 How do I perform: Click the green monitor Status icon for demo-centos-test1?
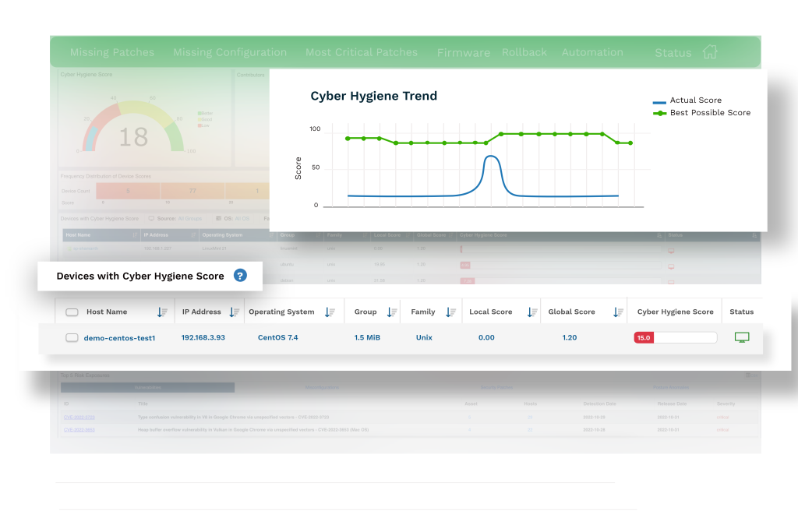click(x=741, y=336)
